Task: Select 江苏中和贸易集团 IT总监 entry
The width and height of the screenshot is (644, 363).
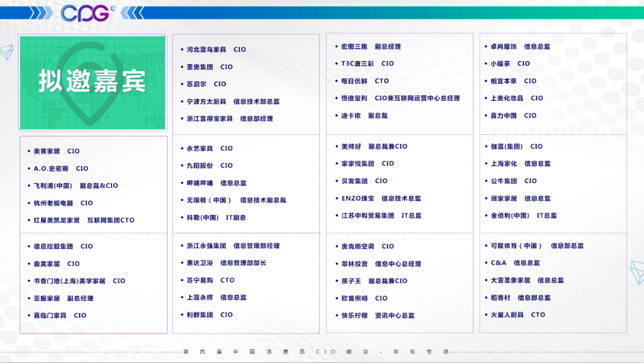Action: pos(381,216)
